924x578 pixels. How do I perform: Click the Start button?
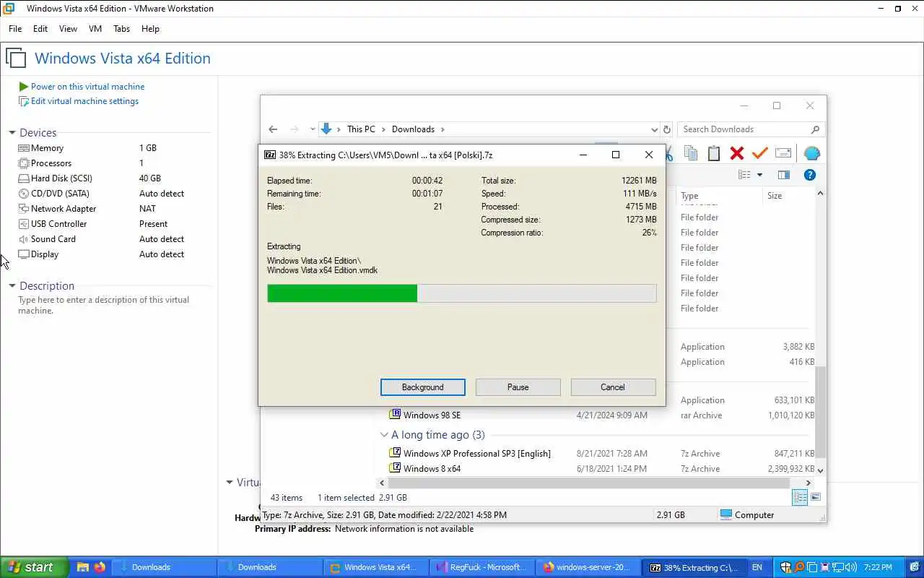click(x=35, y=567)
